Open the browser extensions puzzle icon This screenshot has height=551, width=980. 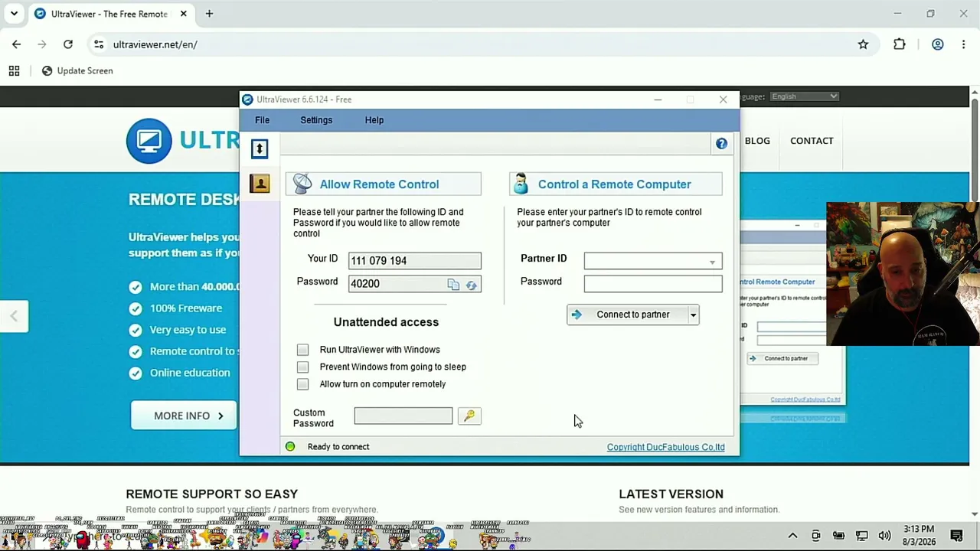(x=900, y=44)
